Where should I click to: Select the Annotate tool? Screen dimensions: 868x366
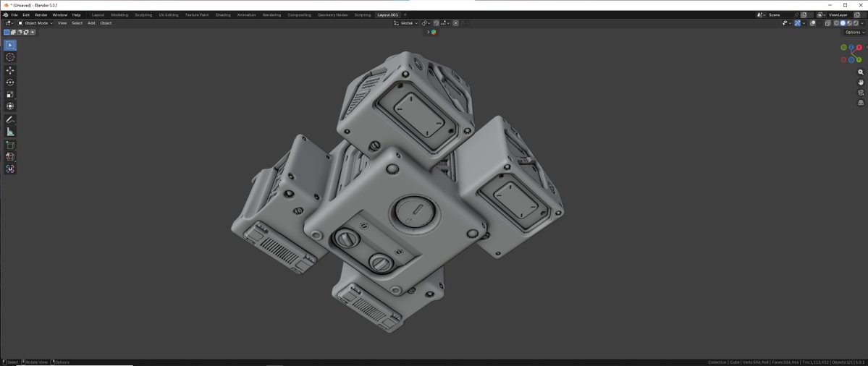point(10,119)
